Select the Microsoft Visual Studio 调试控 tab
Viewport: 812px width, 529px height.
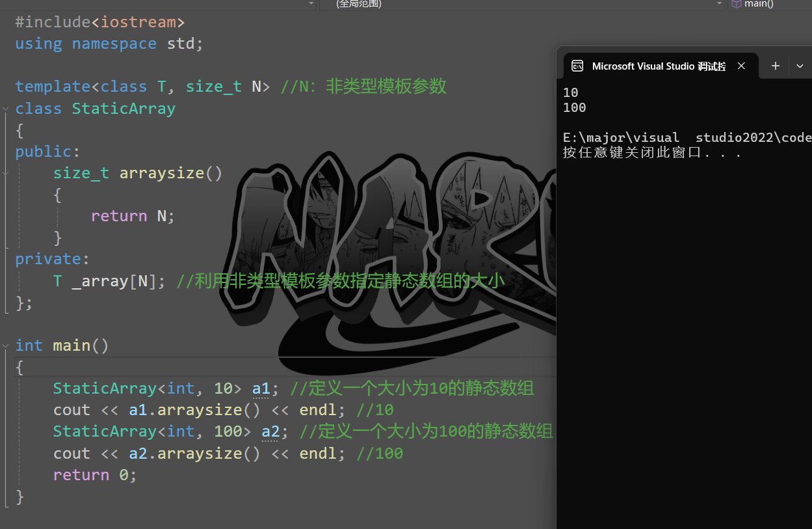(x=660, y=66)
